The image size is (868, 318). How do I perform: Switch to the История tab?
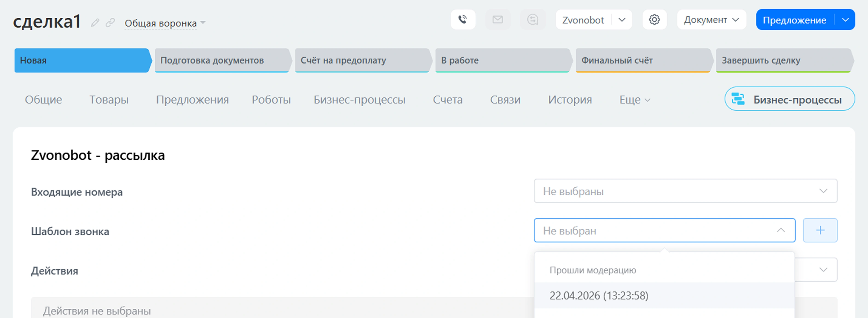(x=570, y=100)
